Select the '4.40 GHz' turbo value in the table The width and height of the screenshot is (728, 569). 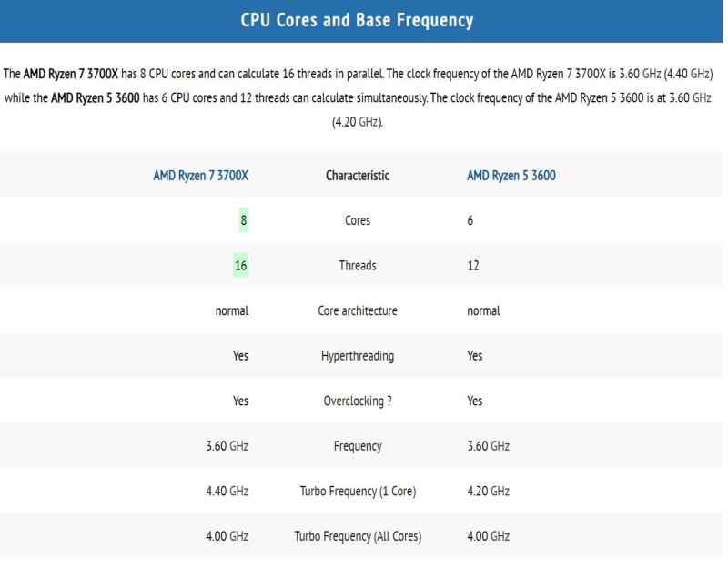click(227, 491)
